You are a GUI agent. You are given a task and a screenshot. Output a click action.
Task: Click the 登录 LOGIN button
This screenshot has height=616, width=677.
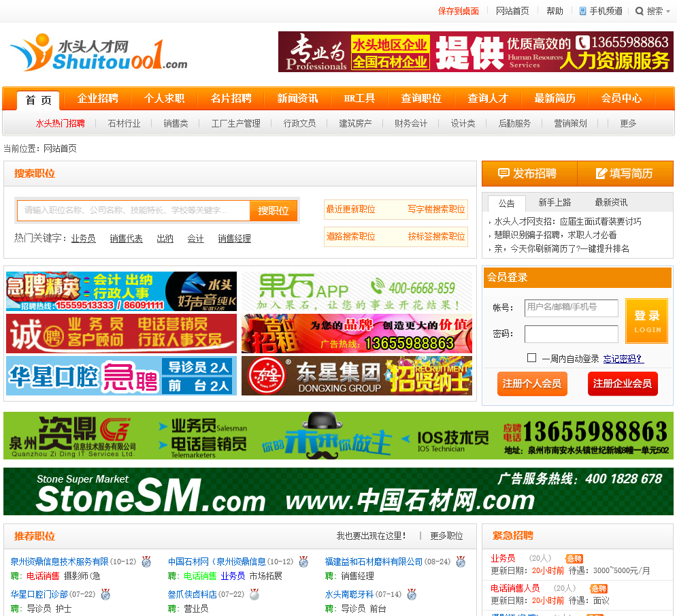point(647,321)
